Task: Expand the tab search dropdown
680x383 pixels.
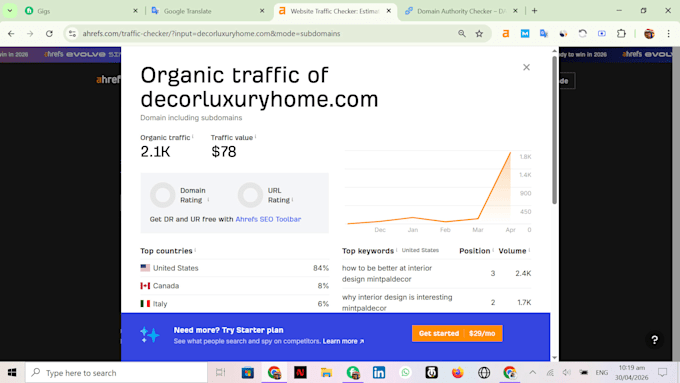Action: 10,11
